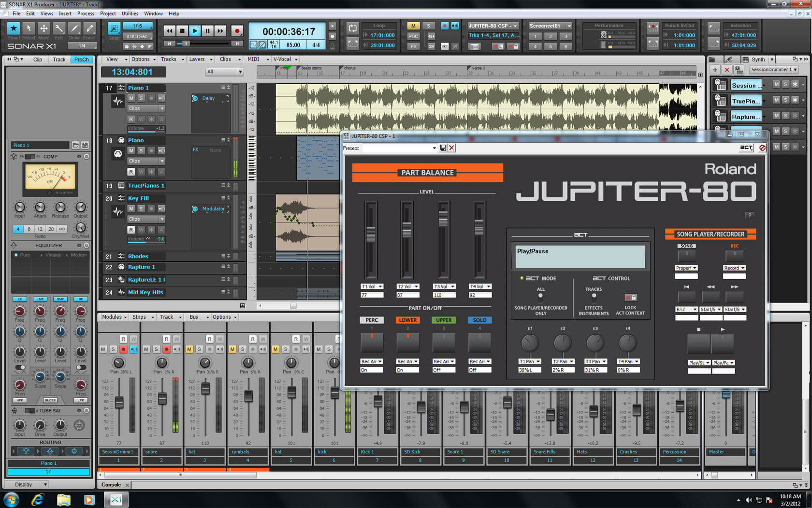Select the Erase tool
This screenshot has height=508, width=812.
coord(89,29)
